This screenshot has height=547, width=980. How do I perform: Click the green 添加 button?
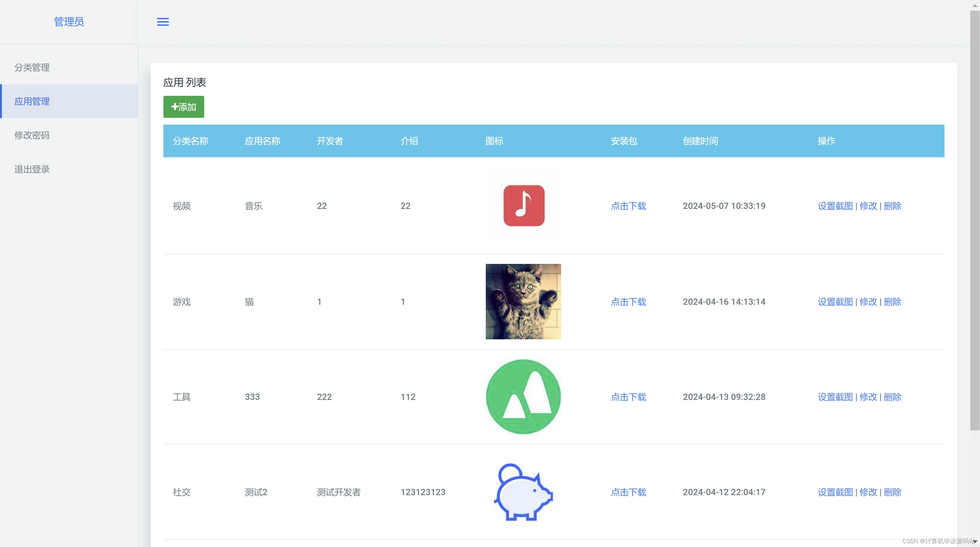coord(184,107)
